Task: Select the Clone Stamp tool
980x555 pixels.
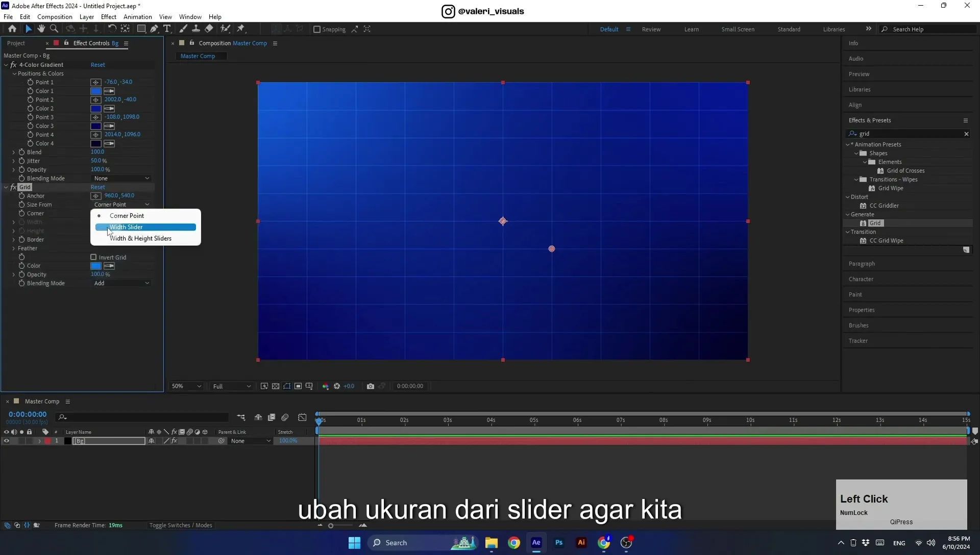Action: pyautogui.click(x=195, y=29)
